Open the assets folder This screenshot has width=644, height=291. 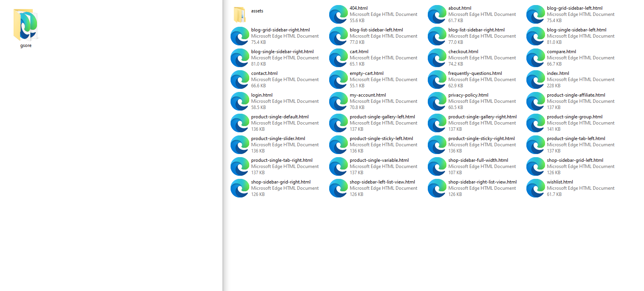point(240,14)
